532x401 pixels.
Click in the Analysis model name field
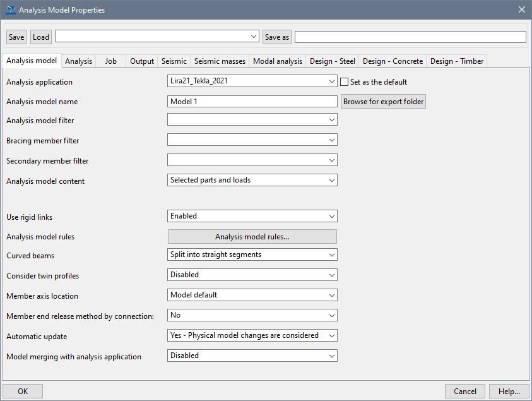[x=252, y=102]
